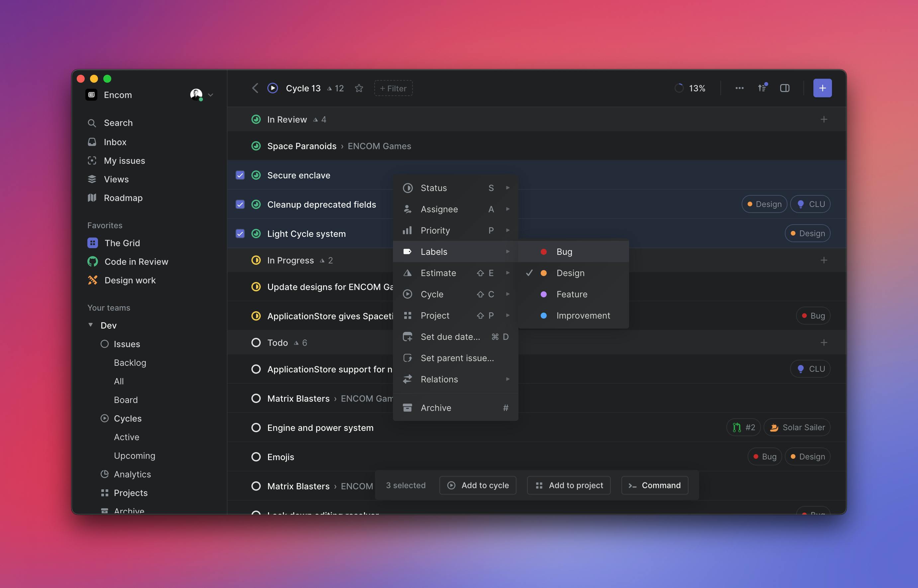The width and height of the screenshot is (918, 588).
Task: Uncheck the Cleanup deprecated fields checkbox
Action: pos(240,205)
